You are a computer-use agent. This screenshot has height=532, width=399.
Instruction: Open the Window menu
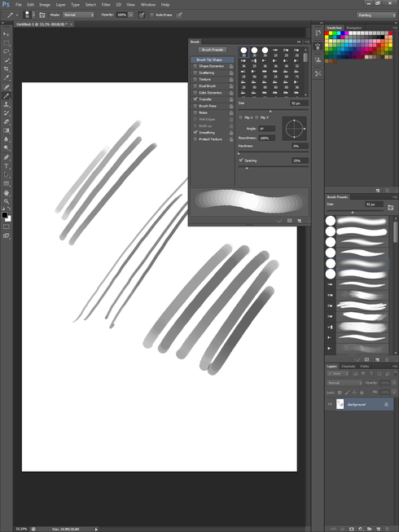click(148, 5)
